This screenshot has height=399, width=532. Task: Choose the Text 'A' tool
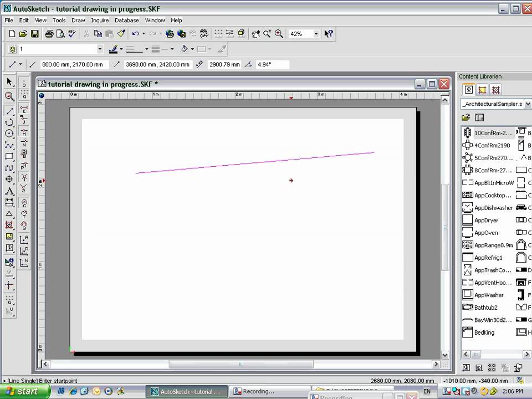pos(9,191)
